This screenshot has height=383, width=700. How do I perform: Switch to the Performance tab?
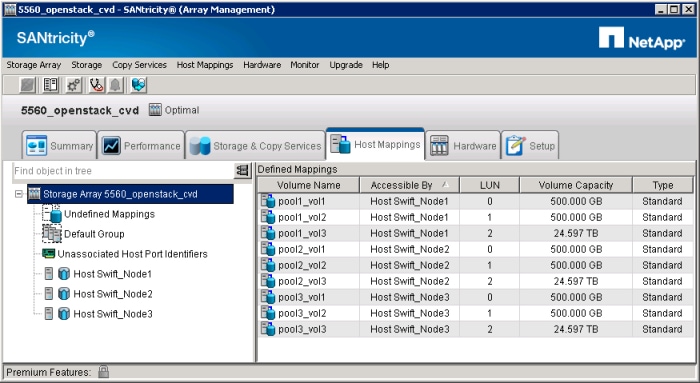click(141, 146)
